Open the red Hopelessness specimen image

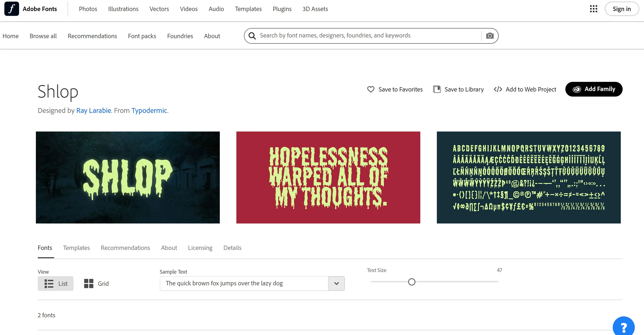coord(328,178)
